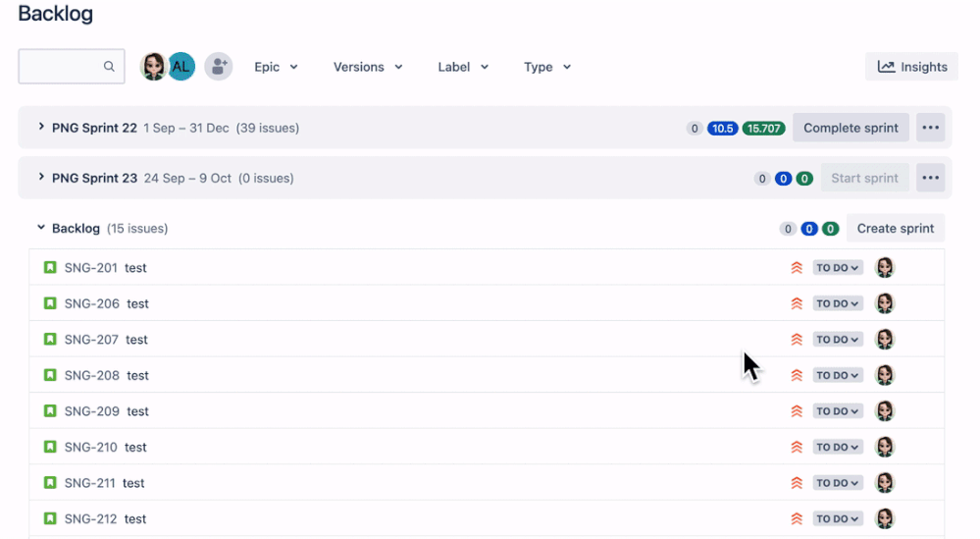Open the Label filter dropdown
The image size is (980, 539).
463,67
